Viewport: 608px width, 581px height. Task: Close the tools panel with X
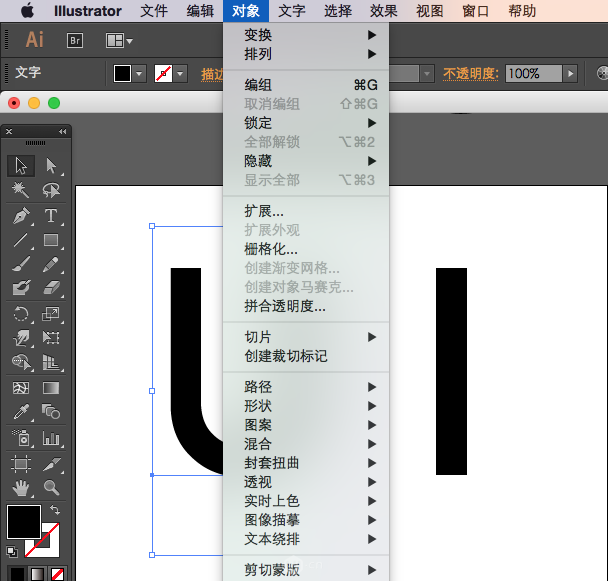[9, 131]
